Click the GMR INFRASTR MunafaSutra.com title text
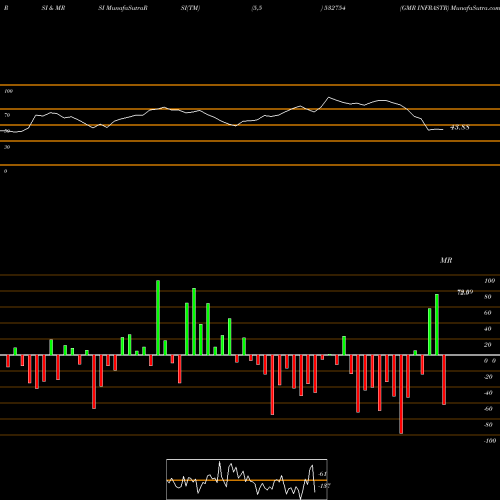Viewport: 500px width, 500px height. pyautogui.click(x=450, y=8)
